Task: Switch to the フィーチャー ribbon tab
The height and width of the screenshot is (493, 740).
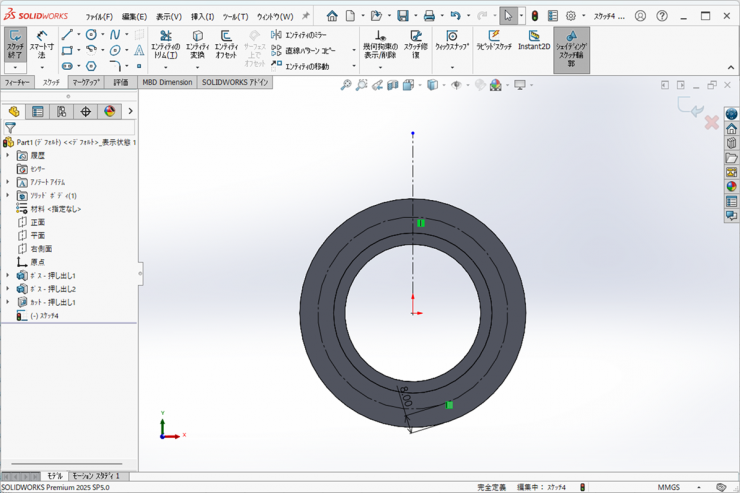Action: [17, 82]
